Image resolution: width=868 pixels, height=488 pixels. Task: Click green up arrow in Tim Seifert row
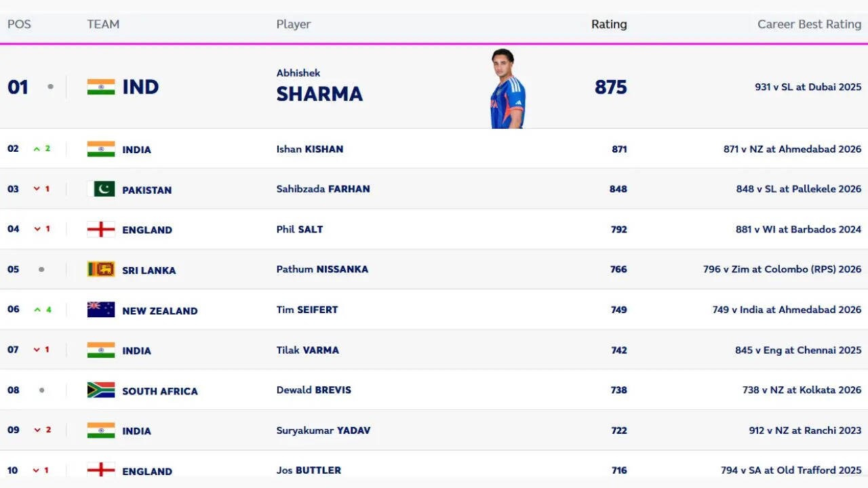click(x=37, y=310)
